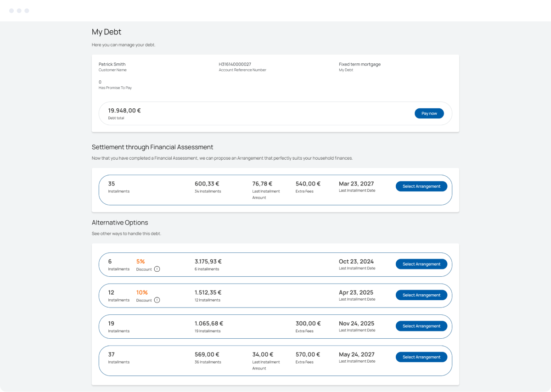Click the Last Installment Date Mar 23, 2027
551x392 pixels.
[356, 184]
